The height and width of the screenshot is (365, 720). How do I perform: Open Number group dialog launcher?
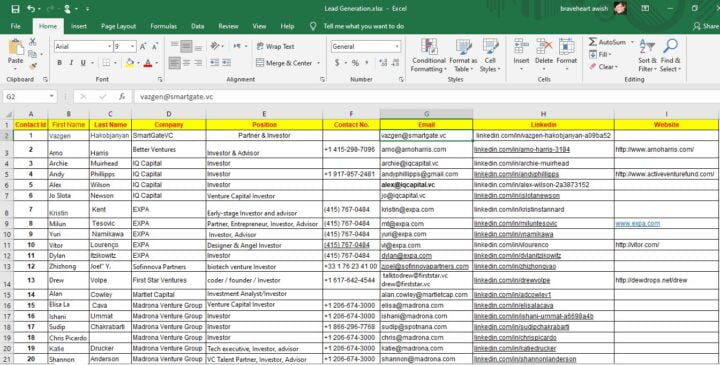(x=401, y=79)
